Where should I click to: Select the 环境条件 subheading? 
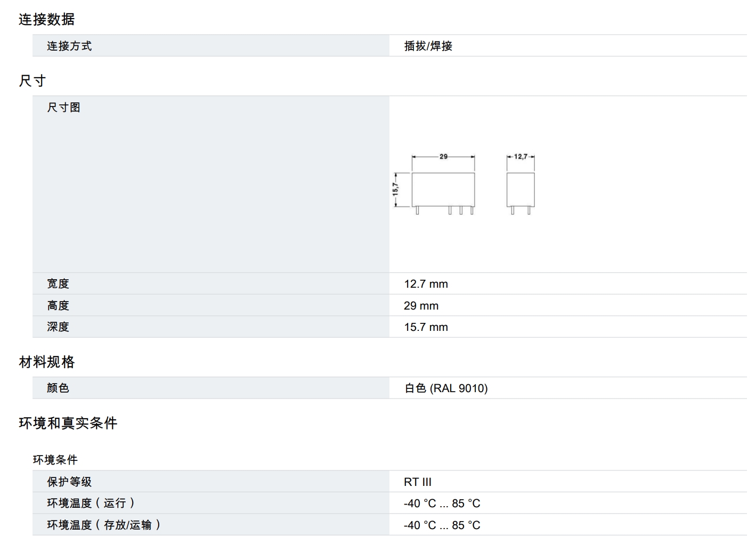coord(55,460)
